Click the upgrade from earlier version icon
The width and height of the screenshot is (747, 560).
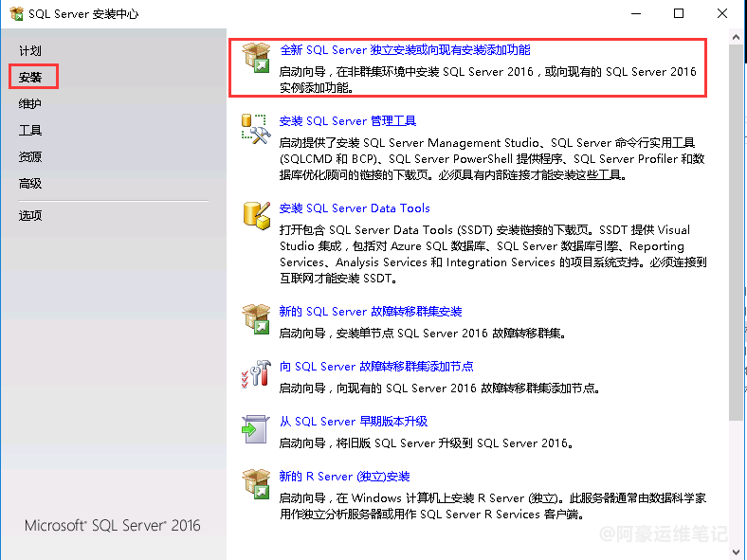256,428
